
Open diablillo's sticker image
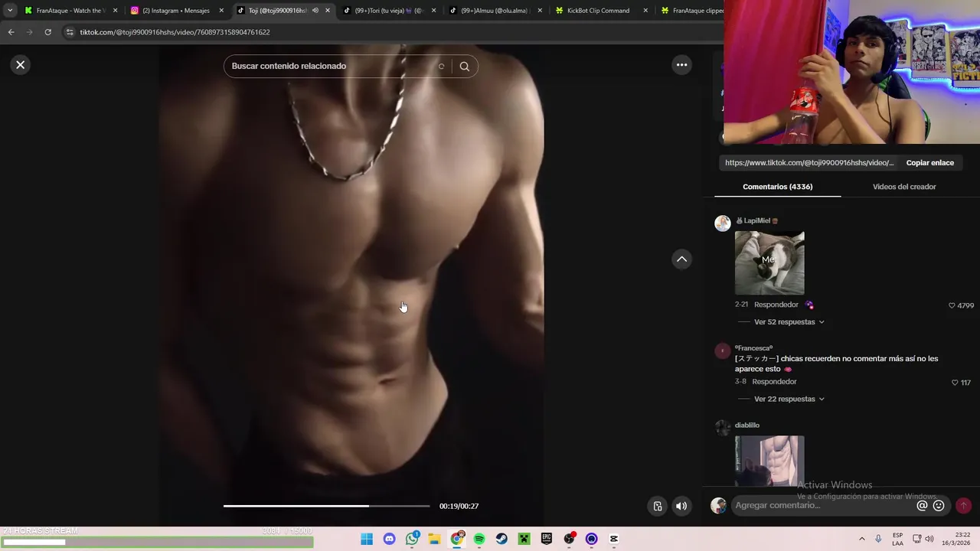click(769, 461)
